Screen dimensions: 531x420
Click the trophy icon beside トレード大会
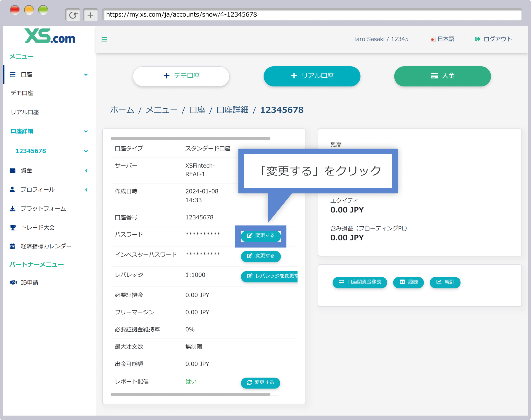pos(13,227)
